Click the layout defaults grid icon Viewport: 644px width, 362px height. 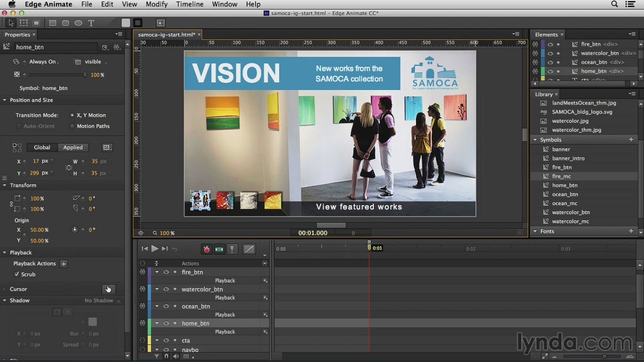click(160, 23)
